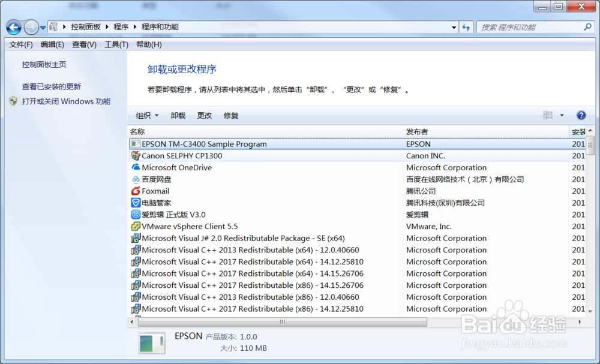The image size is (600, 364).
Task: Click publisher cell 腾讯科技(深圳)有限公司
Action: 445,203
